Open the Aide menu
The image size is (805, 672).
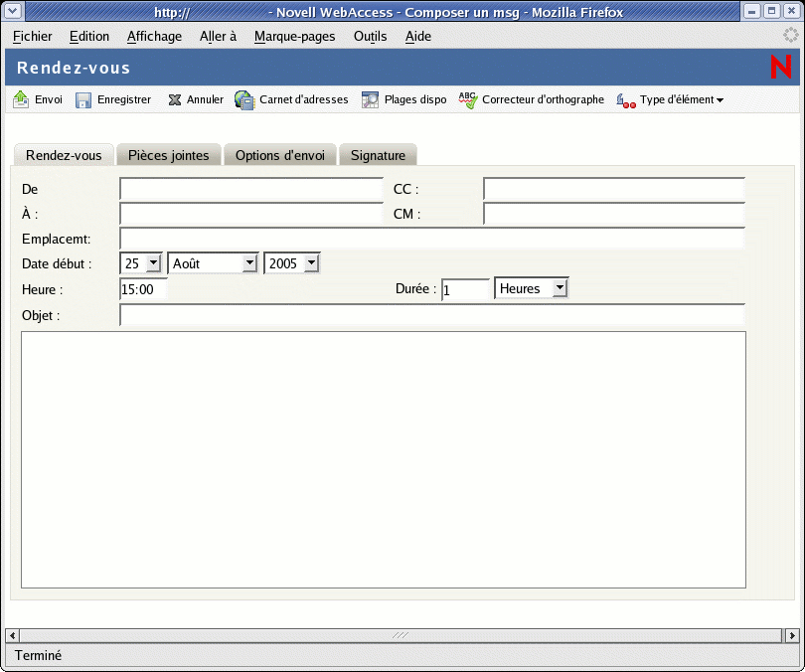click(417, 37)
